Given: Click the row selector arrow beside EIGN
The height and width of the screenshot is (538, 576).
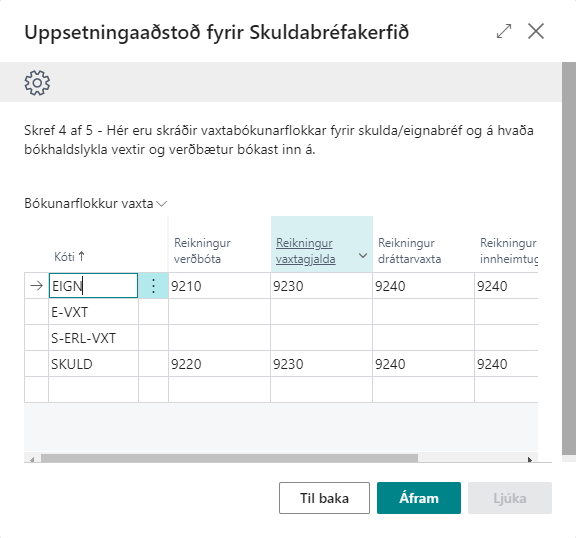Looking at the screenshot, I should point(36,285).
